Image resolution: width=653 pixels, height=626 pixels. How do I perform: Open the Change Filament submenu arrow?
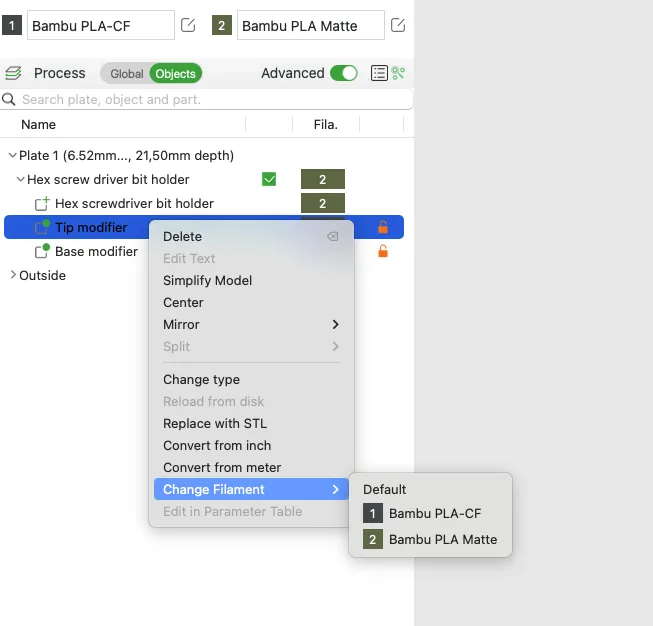pyautogui.click(x=335, y=489)
